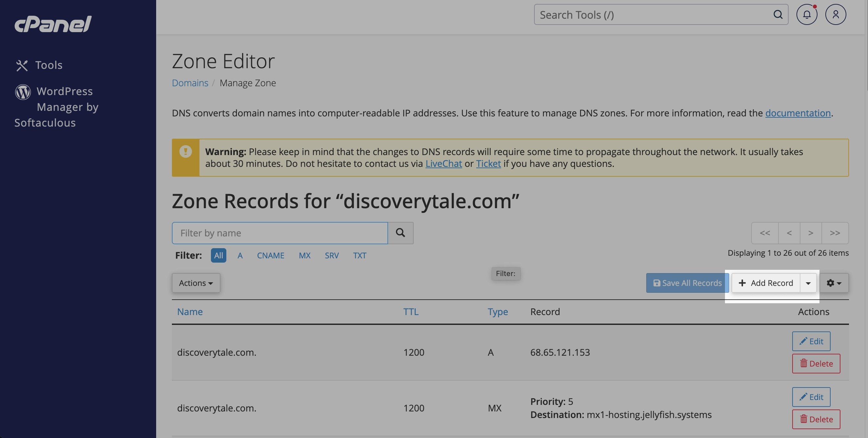The height and width of the screenshot is (438, 868).
Task: Expand the Add Record arrow dropdown
Action: [808, 283]
